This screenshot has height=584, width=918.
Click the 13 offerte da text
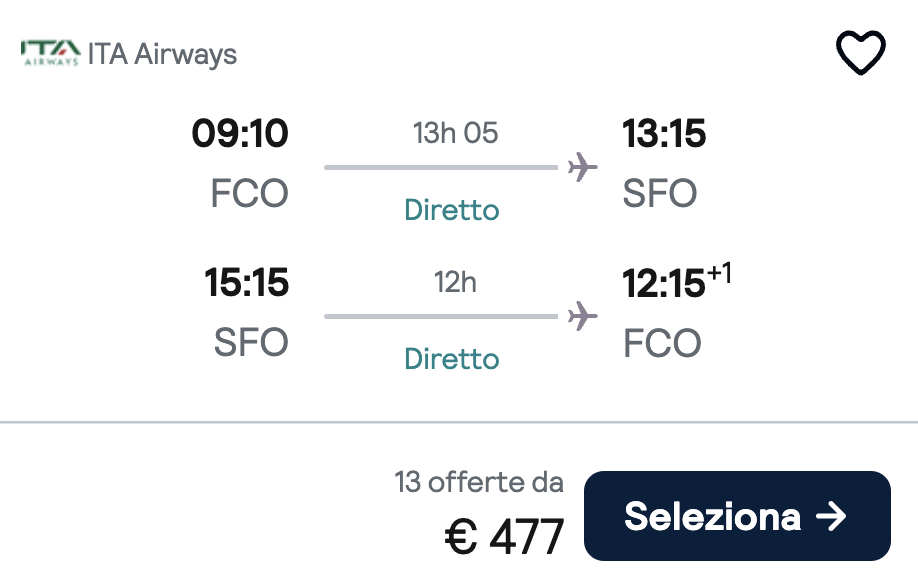click(x=479, y=482)
